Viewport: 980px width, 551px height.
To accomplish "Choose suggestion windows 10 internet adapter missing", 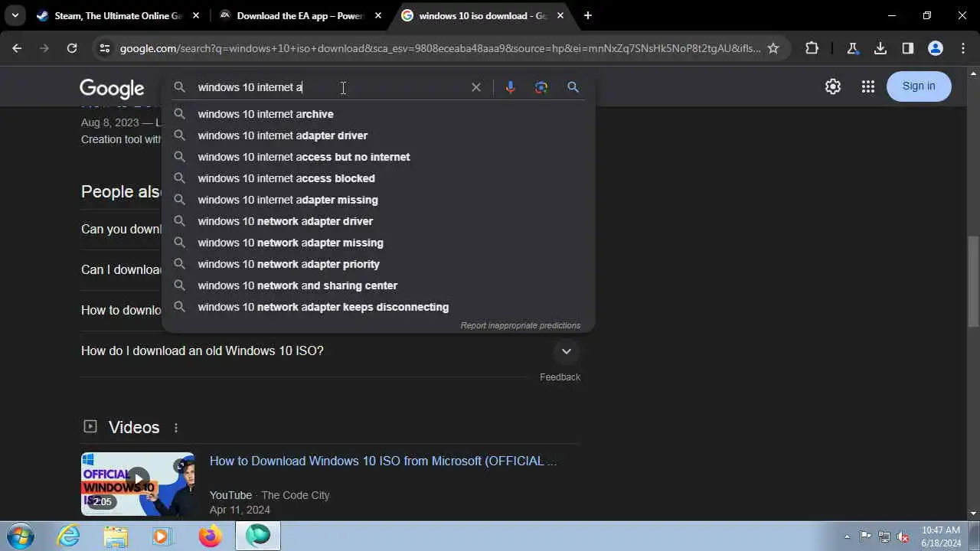I will pyautogui.click(x=378, y=200).
